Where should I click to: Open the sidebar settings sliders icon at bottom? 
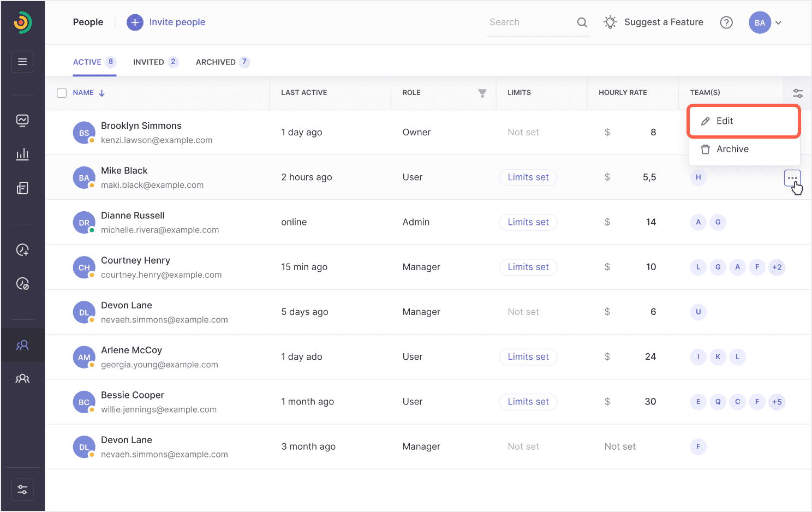[22, 490]
